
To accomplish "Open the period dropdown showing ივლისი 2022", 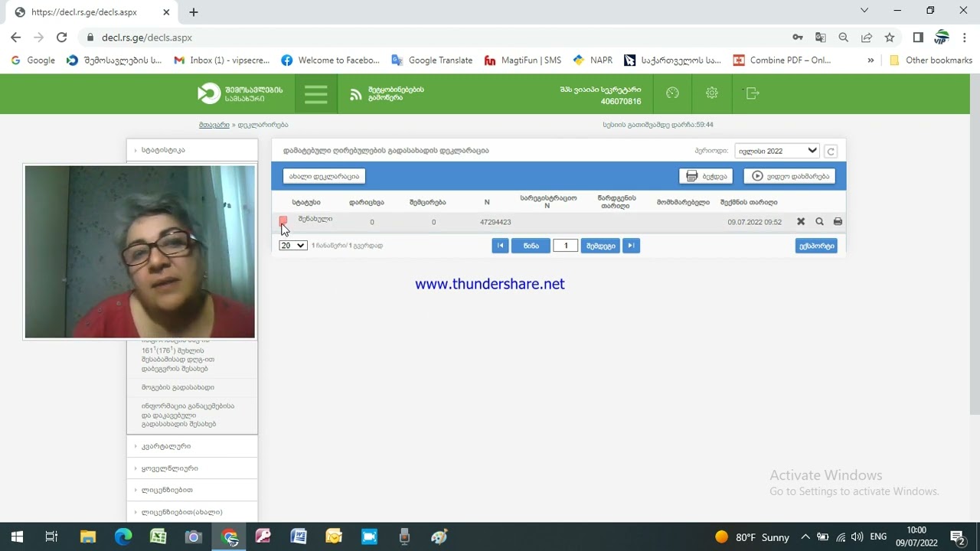I will [777, 152].
